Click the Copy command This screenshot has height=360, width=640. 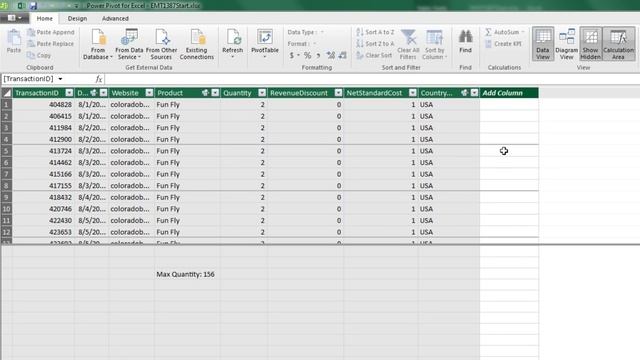click(x=39, y=55)
